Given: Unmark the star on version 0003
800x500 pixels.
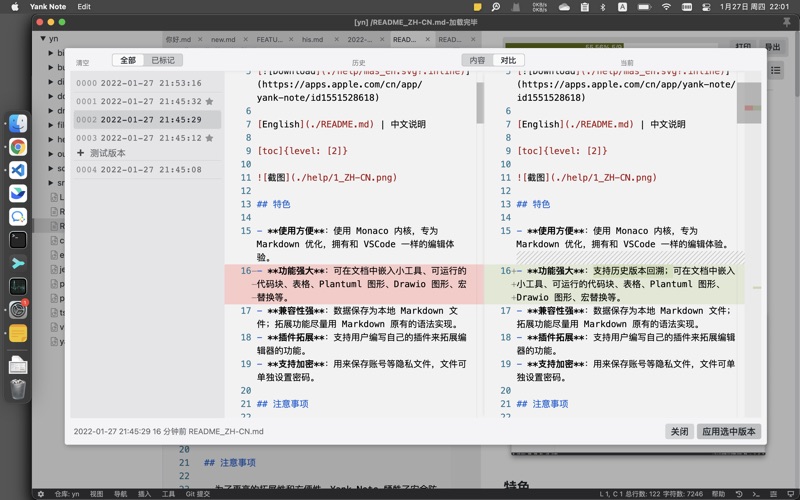Looking at the screenshot, I should [209, 138].
